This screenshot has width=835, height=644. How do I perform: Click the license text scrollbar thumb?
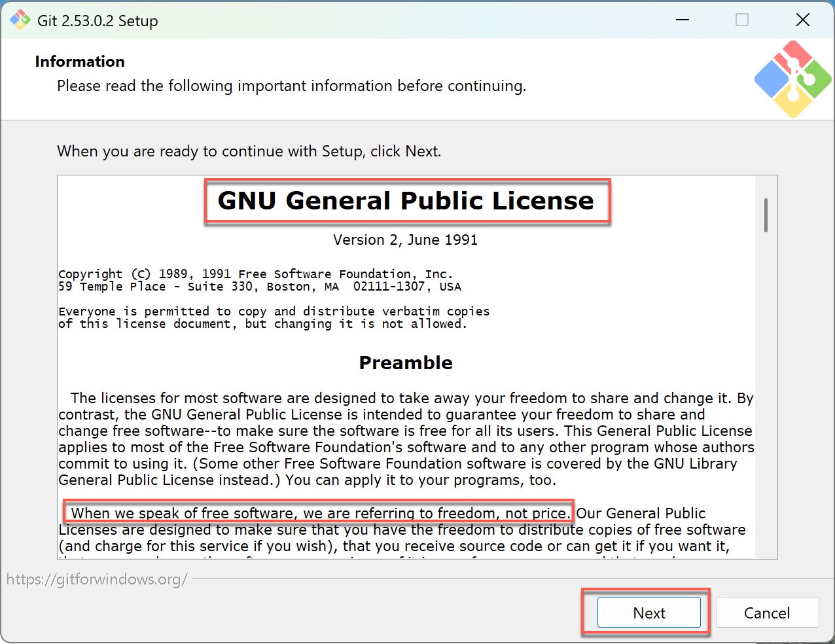pyautogui.click(x=766, y=215)
